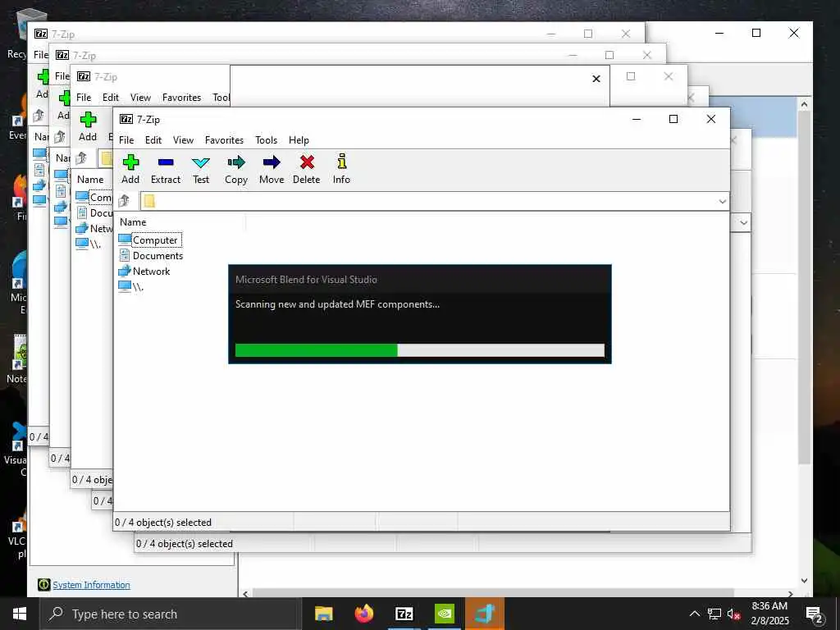Click the Scanning new and updated MEF components text
This screenshot has height=630, width=840.
[337, 304]
